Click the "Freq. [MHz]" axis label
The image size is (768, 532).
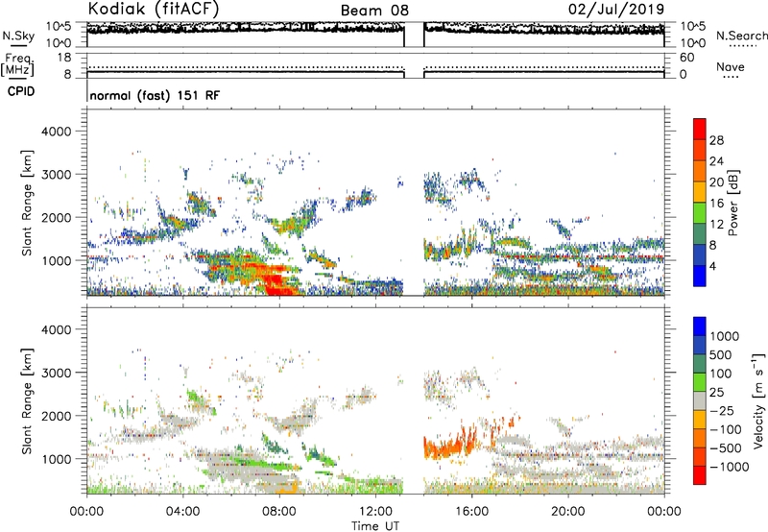pyautogui.click(x=17, y=64)
